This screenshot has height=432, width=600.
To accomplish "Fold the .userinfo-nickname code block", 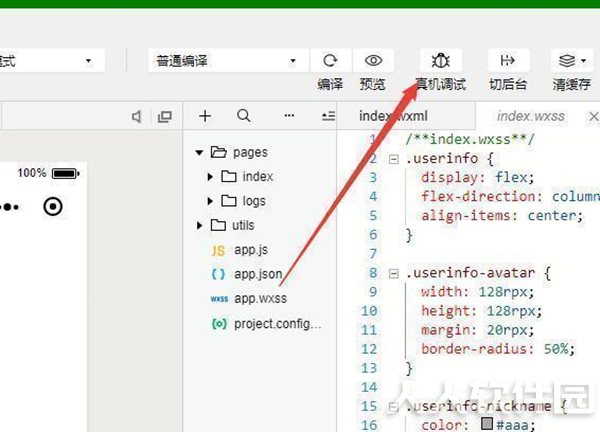I will 393,407.
